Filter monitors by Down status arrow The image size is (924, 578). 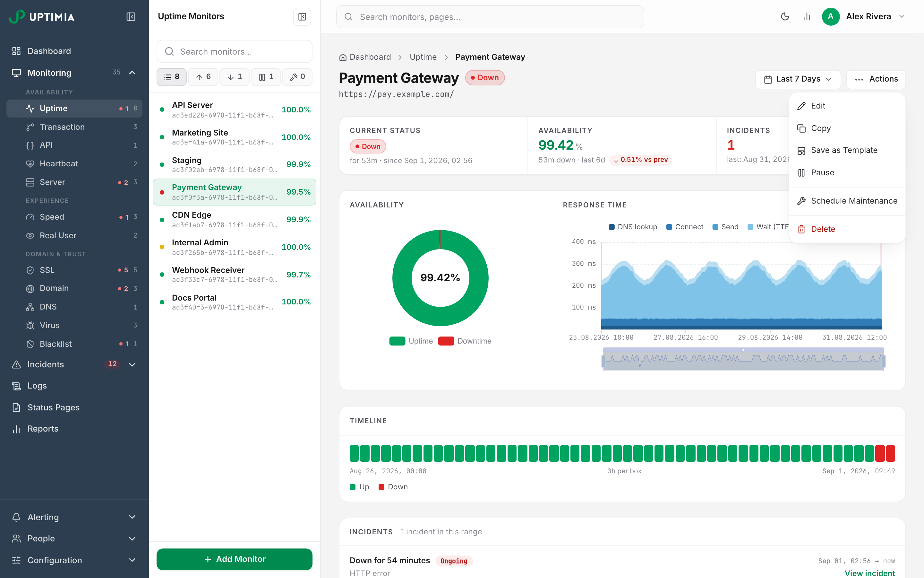coord(235,77)
